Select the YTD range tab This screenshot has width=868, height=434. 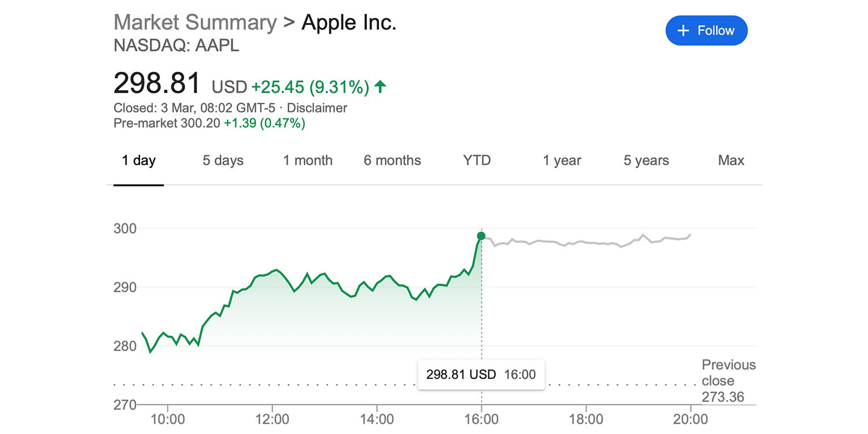pos(477,160)
